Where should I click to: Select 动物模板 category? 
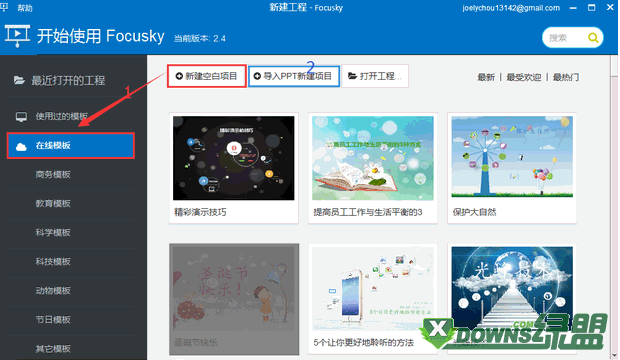click(x=53, y=290)
